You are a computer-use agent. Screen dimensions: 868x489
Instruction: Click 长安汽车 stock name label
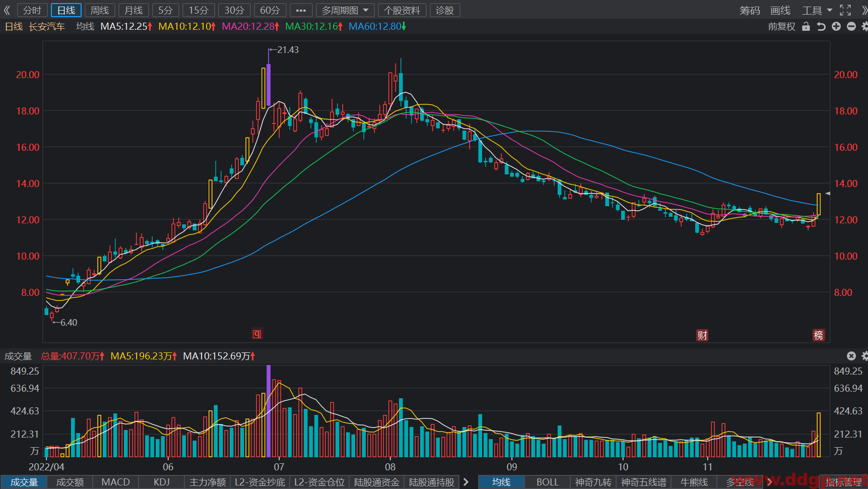(x=47, y=26)
